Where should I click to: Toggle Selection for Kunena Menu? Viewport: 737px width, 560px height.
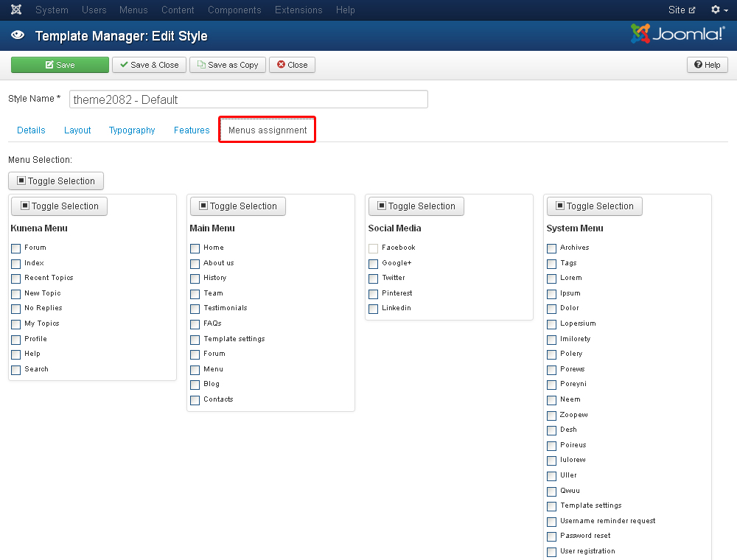[x=60, y=206]
